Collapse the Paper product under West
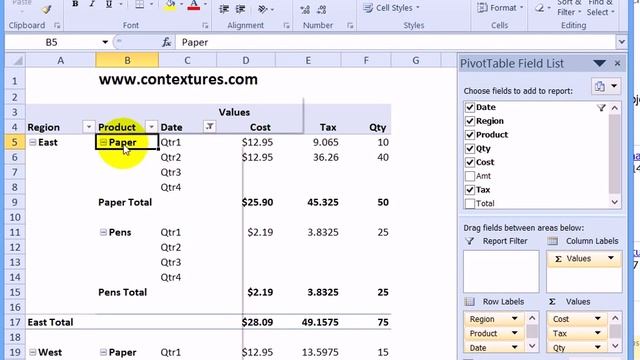The width and height of the screenshot is (640, 360). [103, 352]
